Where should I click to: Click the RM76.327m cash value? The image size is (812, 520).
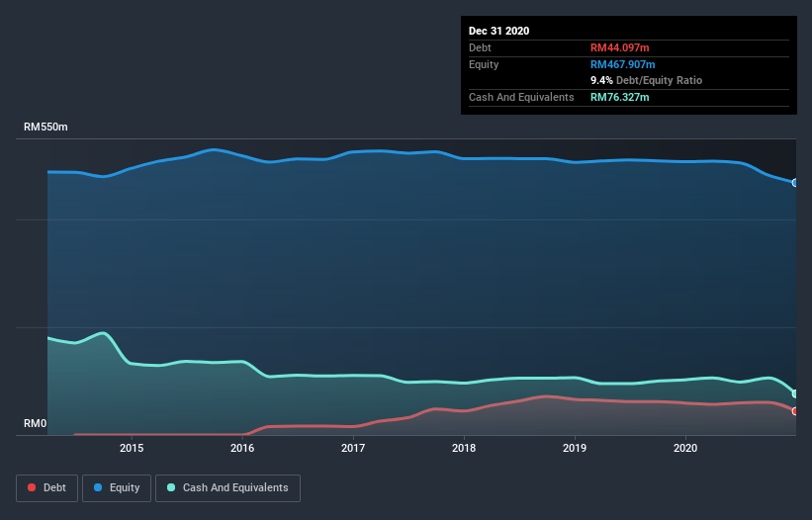[619, 97]
